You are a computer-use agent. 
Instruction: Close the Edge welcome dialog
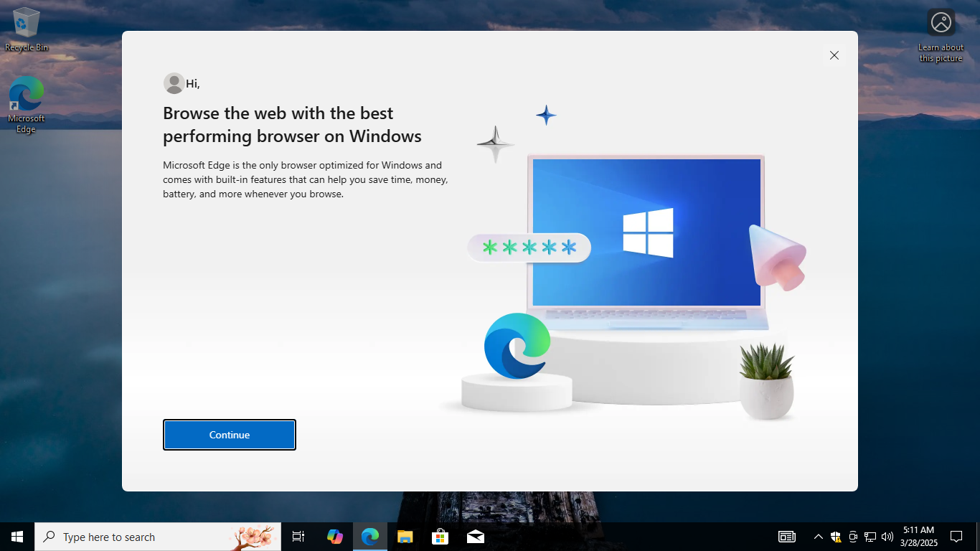point(834,55)
